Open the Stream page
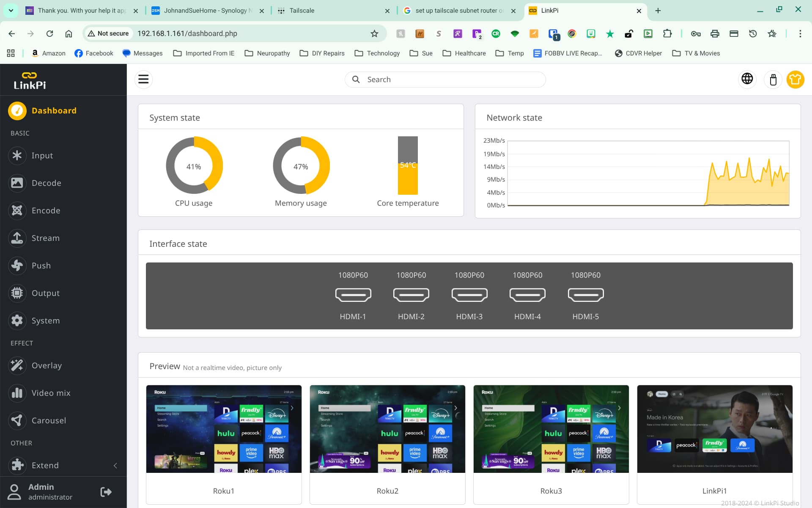The height and width of the screenshot is (508, 812). pyautogui.click(x=45, y=238)
